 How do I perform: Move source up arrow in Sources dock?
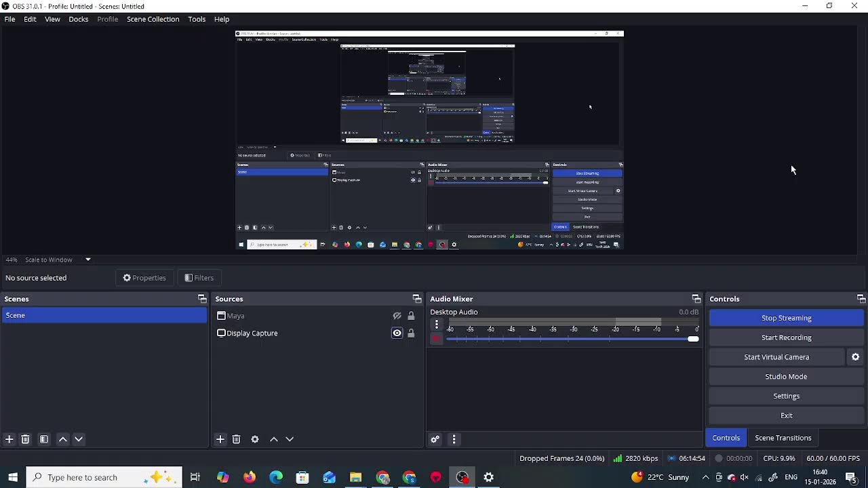pos(274,439)
